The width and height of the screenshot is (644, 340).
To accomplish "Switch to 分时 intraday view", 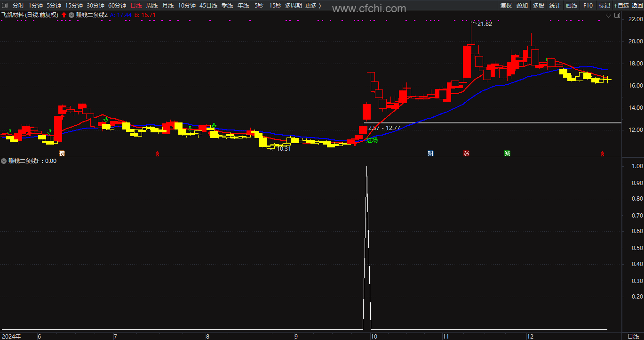I will point(18,6).
